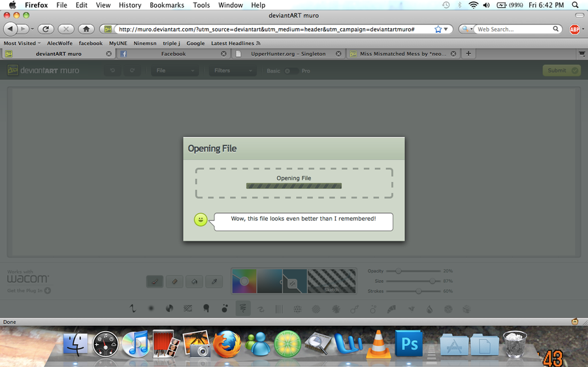This screenshot has width=588, height=367.
Task: Click the Get the Plug In link
Action: pyautogui.click(x=29, y=291)
